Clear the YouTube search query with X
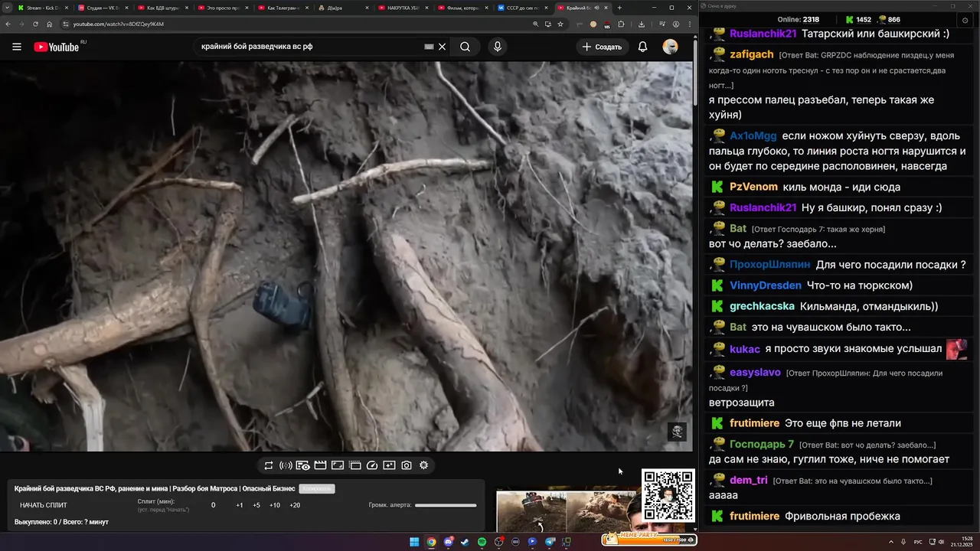 (x=442, y=47)
